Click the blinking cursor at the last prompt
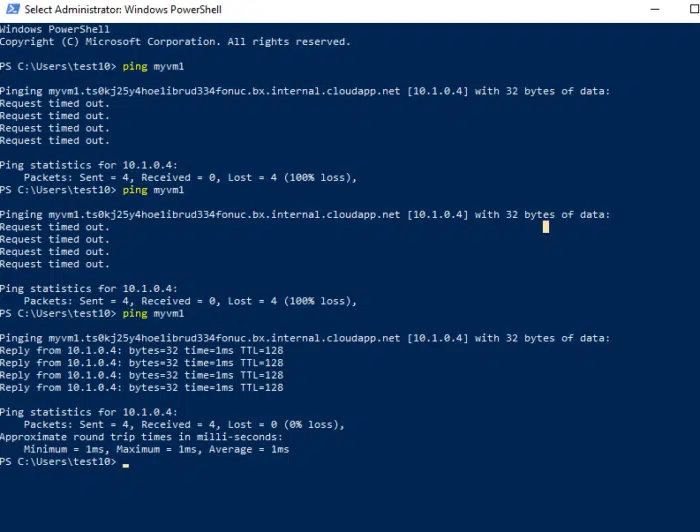 pyautogui.click(x=126, y=465)
